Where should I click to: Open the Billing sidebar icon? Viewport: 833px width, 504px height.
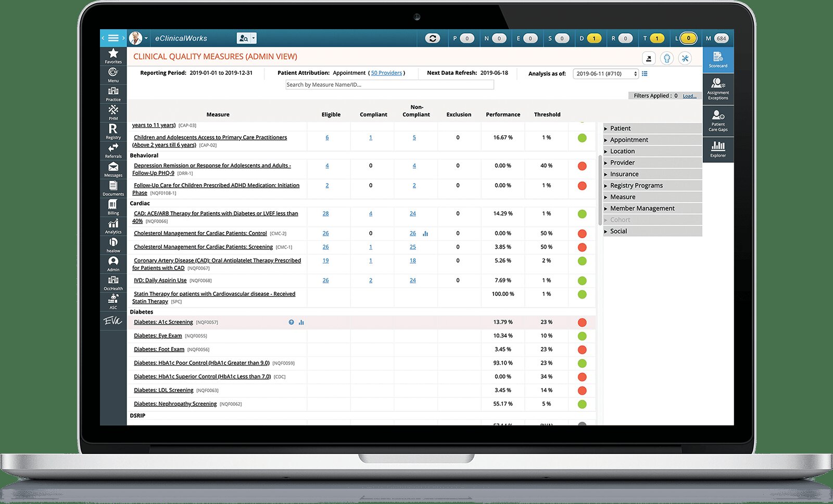tap(113, 206)
